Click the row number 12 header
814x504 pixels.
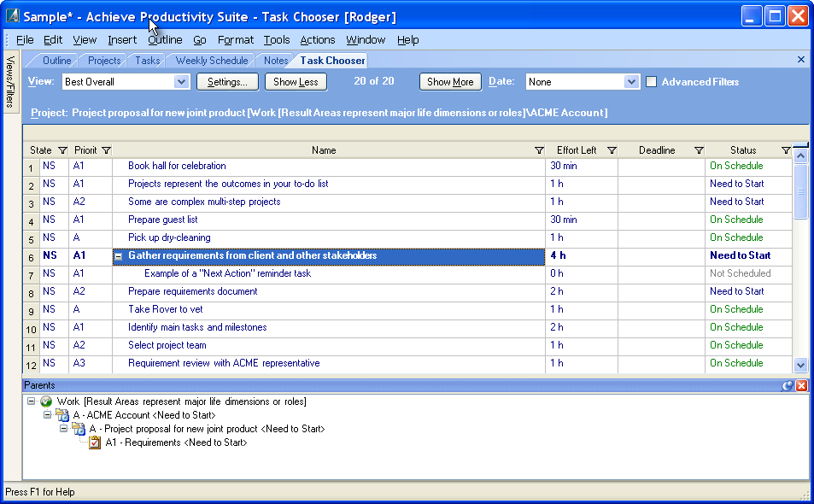coord(31,365)
